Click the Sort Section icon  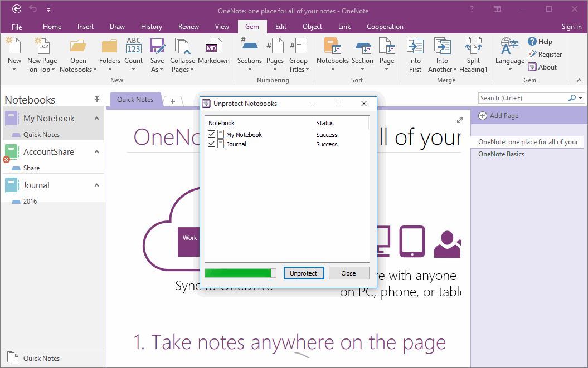tap(362, 47)
